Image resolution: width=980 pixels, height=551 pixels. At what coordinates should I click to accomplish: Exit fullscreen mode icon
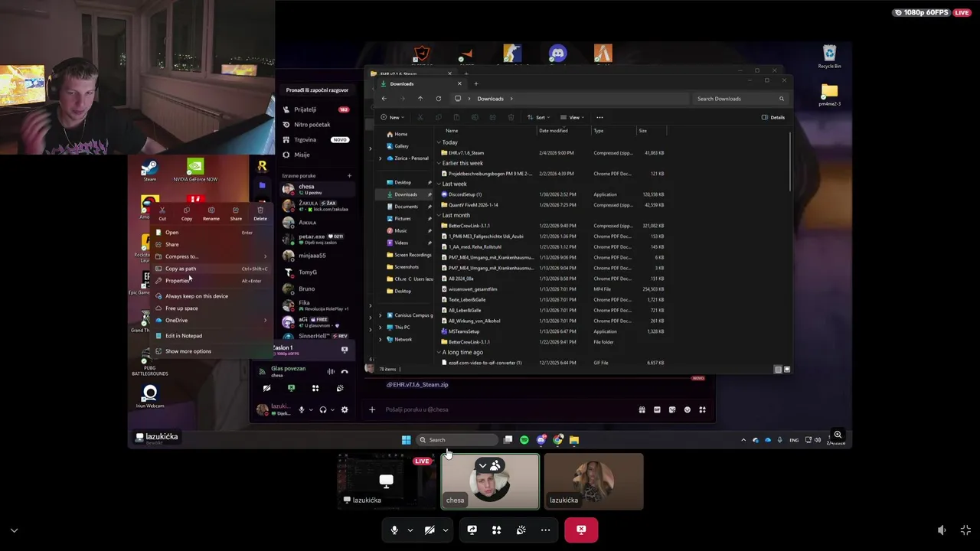[x=965, y=530]
